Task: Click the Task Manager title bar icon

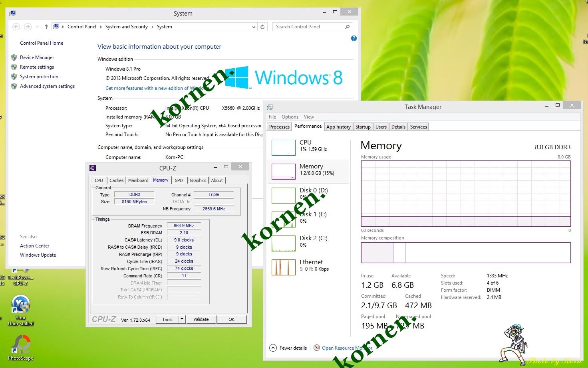Action: click(270, 107)
